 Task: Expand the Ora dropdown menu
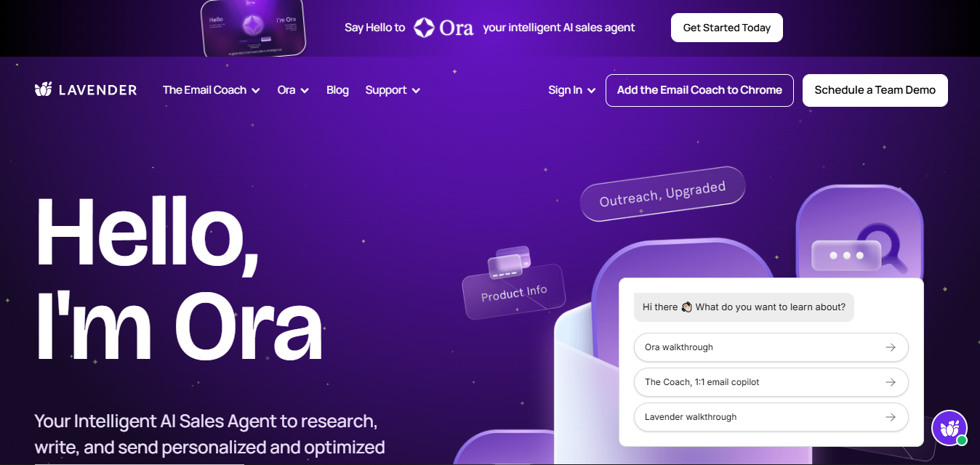293,90
